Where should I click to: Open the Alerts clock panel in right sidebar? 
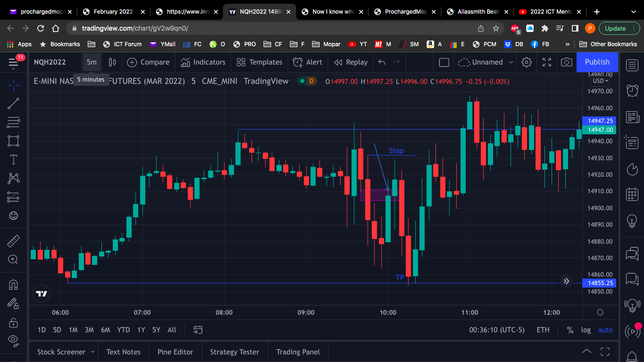(x=632, y=90)
